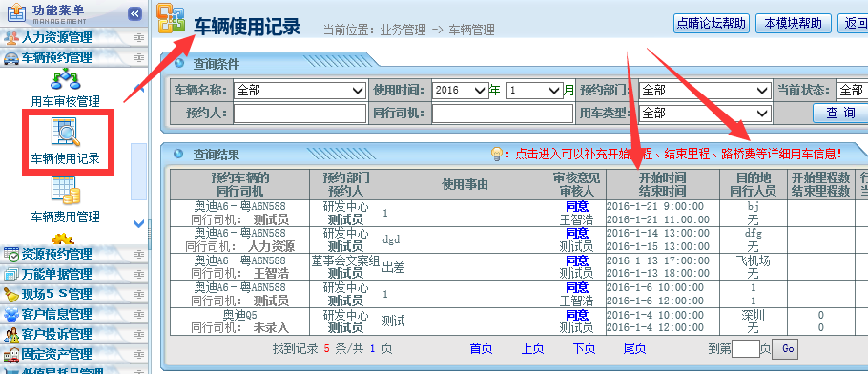
Task: Click the 本模块帮助 button
Action: [x=794, y=23]
